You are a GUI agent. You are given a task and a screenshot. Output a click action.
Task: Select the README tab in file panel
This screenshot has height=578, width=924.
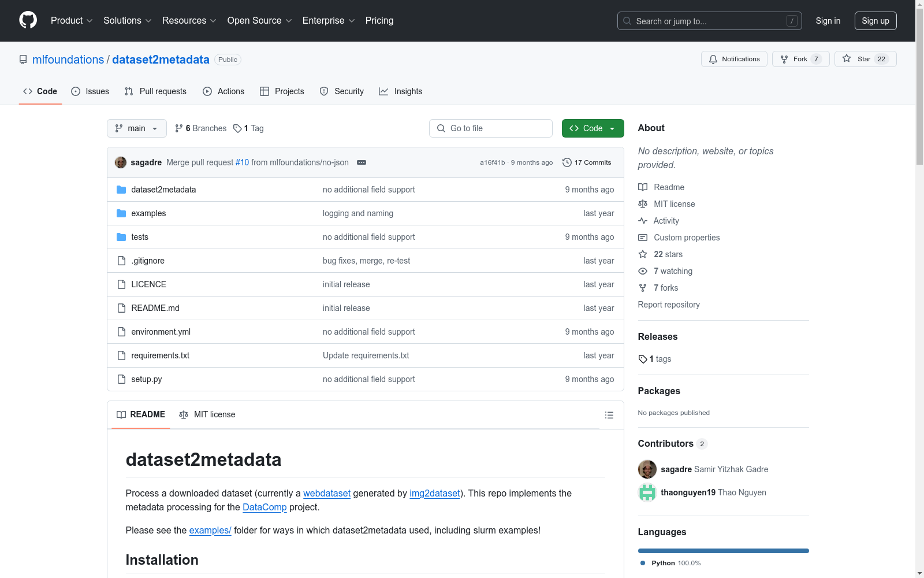pos(141,414)
